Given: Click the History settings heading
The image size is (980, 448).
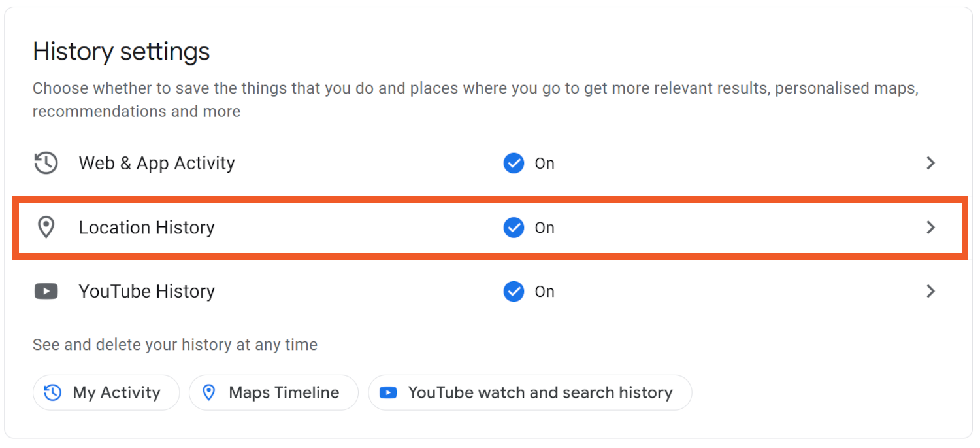Looking at the screenshot, I should 122,51.
